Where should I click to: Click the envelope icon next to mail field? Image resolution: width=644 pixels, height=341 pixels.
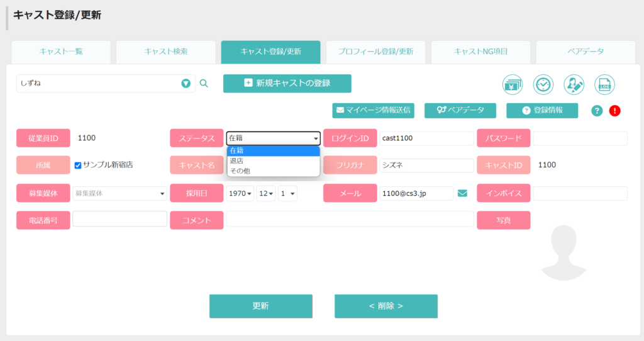[x=462, y=193]
